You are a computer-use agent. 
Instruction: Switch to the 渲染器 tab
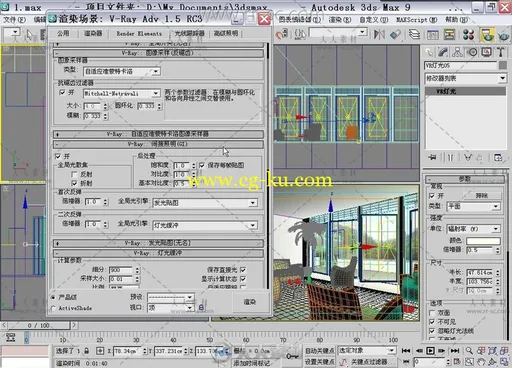(x=93, y=33)
